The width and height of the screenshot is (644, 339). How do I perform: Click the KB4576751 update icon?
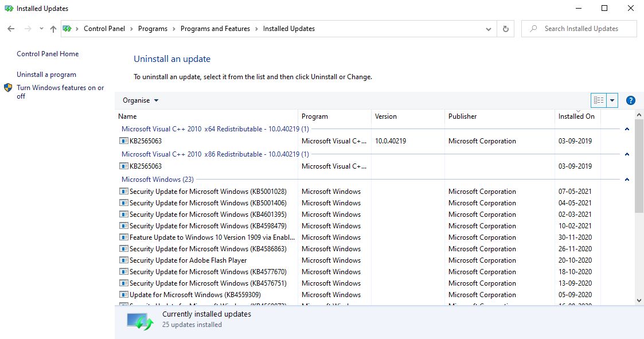(124, 283)
